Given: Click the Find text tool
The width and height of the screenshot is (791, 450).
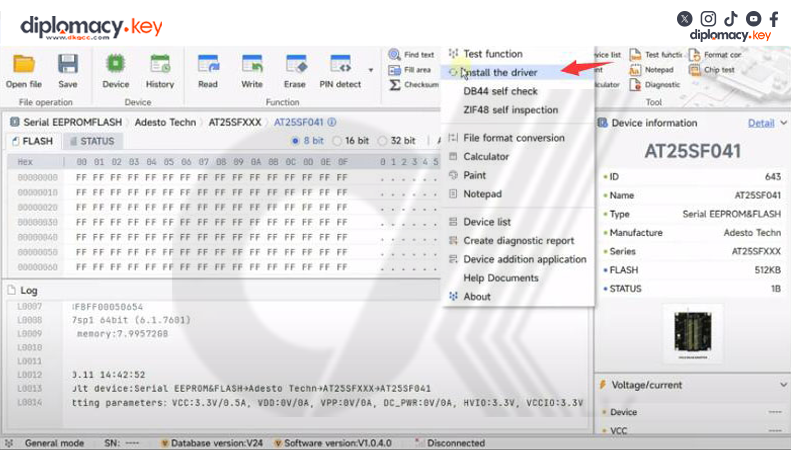Looking at the screenshot, I should [x=411, y=54].
